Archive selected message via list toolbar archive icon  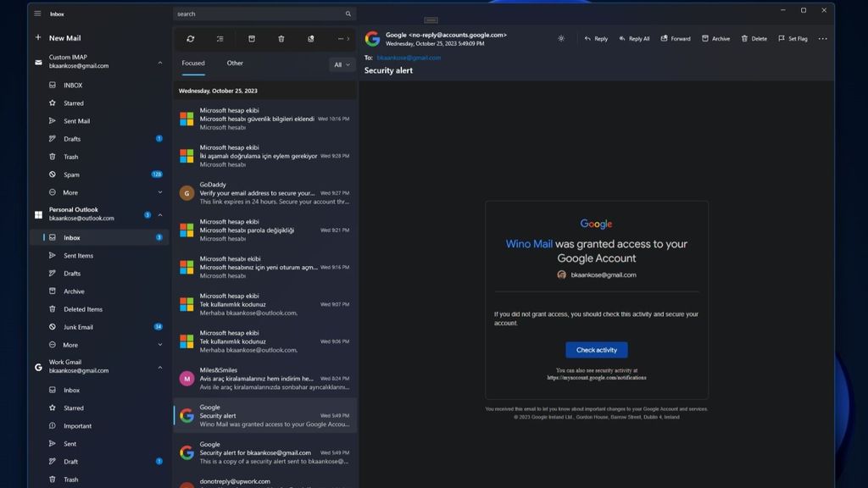(250, 38)
